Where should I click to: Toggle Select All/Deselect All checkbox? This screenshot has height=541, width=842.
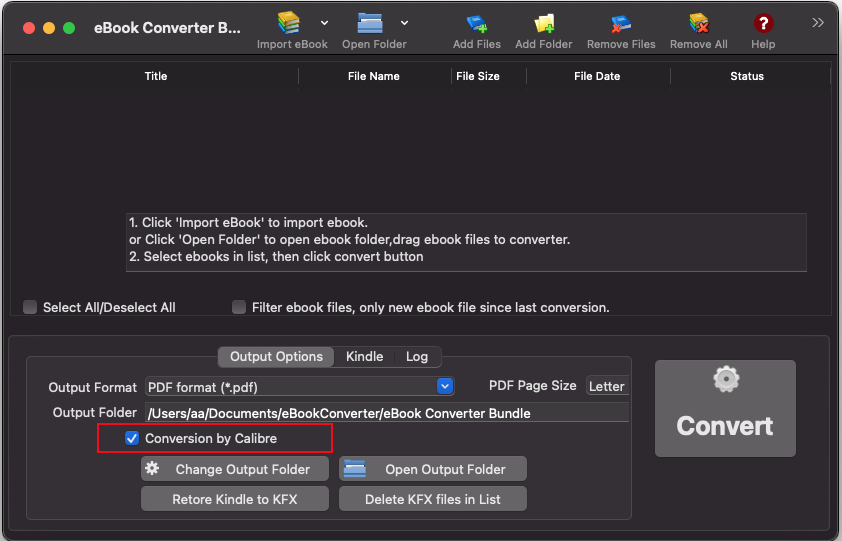click(x=30, y=307)
